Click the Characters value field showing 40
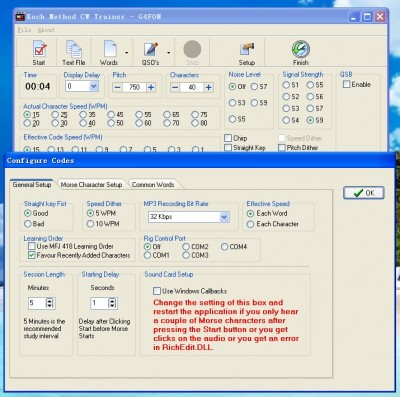The width and height of the screenshot is (400, 397). click(192, 88)
